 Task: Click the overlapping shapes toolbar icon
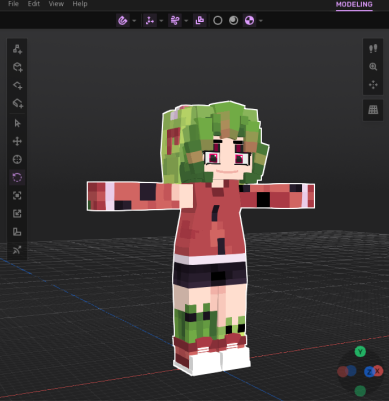click(x=200, y=21)
